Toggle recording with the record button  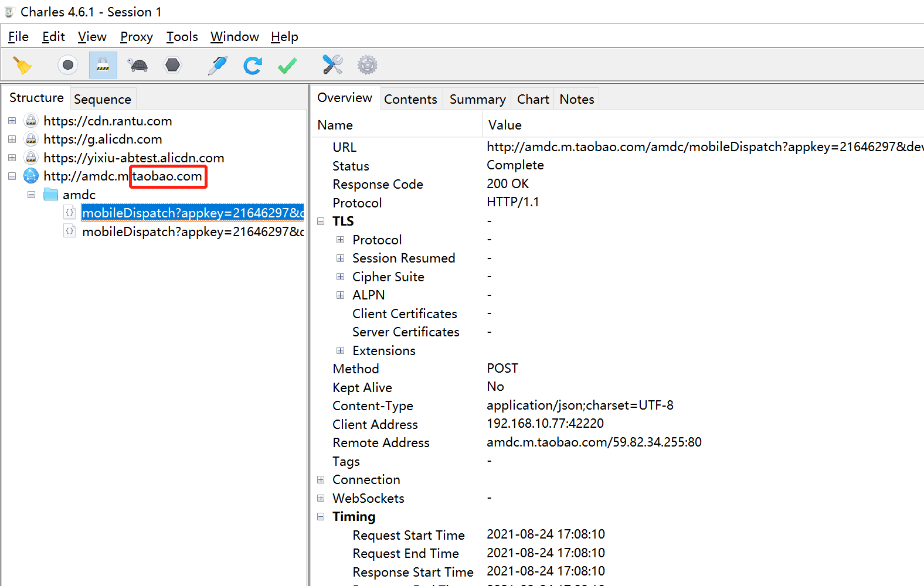(x=68, y=65)
